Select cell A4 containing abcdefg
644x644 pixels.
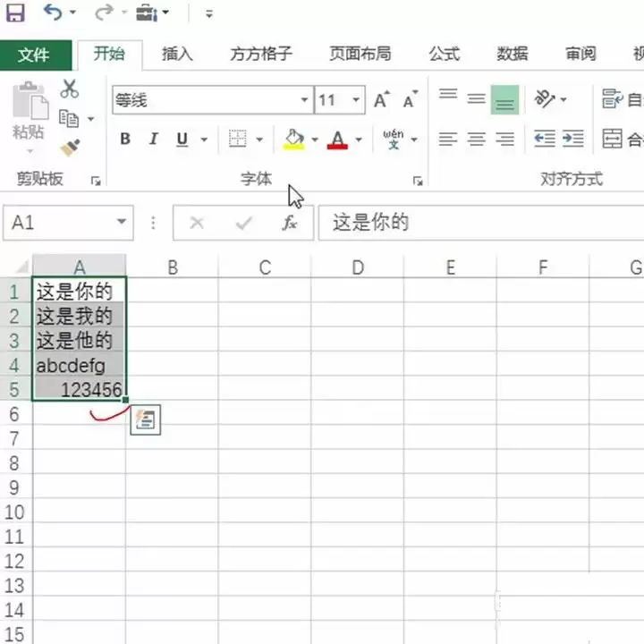[79, 365]
